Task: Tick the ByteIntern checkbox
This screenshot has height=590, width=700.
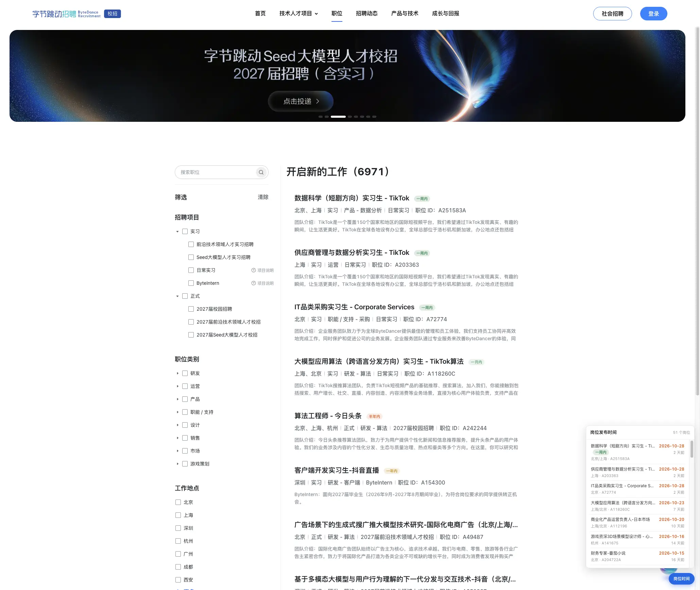Action: [191, 283]
